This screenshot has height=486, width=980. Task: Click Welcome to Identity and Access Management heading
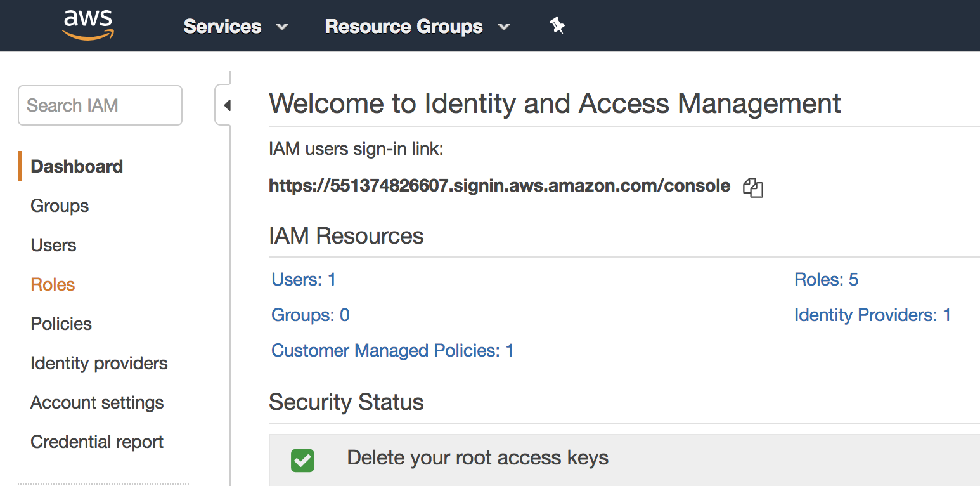coord(555,103)
